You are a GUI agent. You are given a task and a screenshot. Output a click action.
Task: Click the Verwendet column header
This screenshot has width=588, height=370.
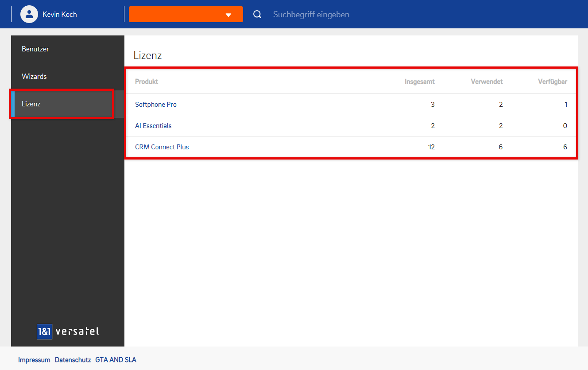487,82
